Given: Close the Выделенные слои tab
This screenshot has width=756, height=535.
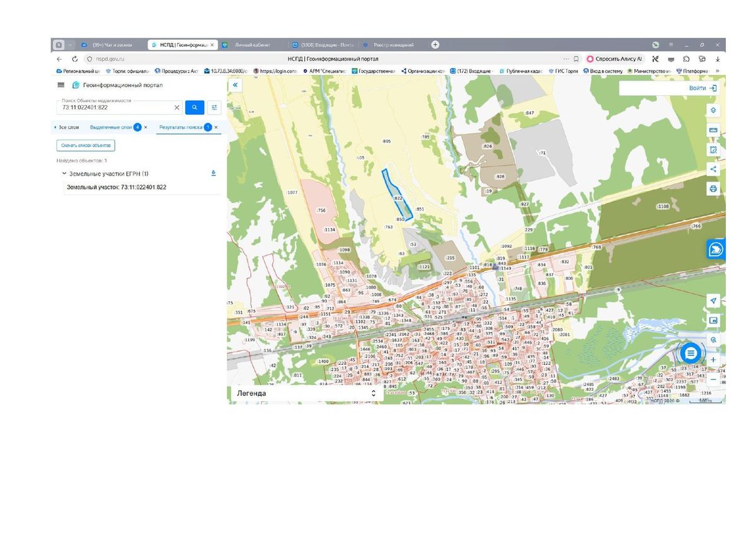Looking at the screenshot, I should click(x=146, y=127).
